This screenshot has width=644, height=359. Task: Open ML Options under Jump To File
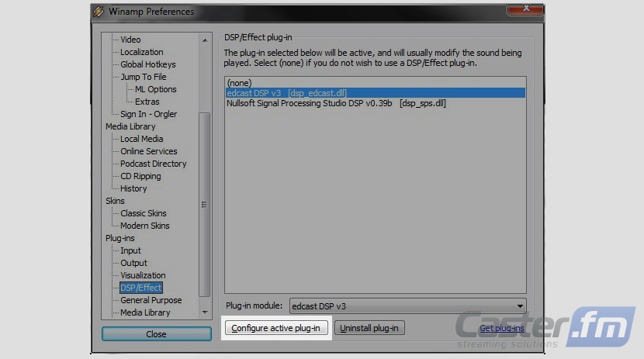(156, 89)
